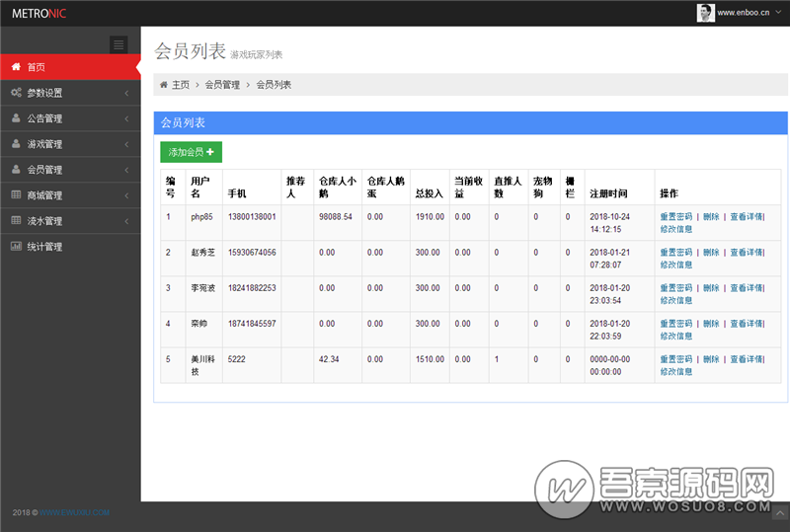Expand the 会员管理 submenu arrow
Image resolution: width=790 pixels, height=532 pixels.
click(126, 170)
